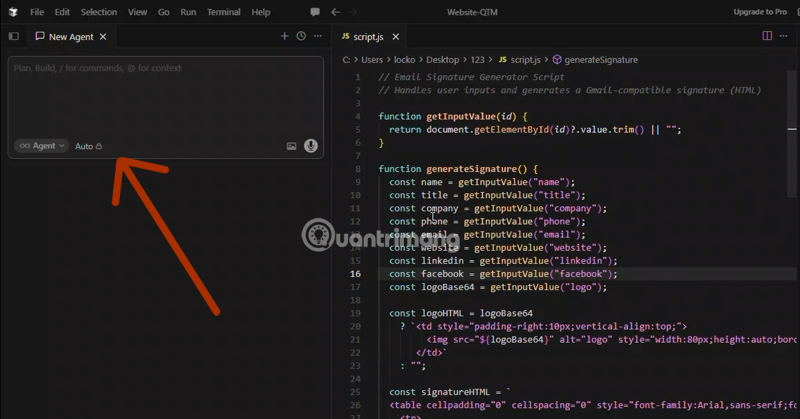Open chat history clock icon
The image size is (800, 419).
point(301,36)
